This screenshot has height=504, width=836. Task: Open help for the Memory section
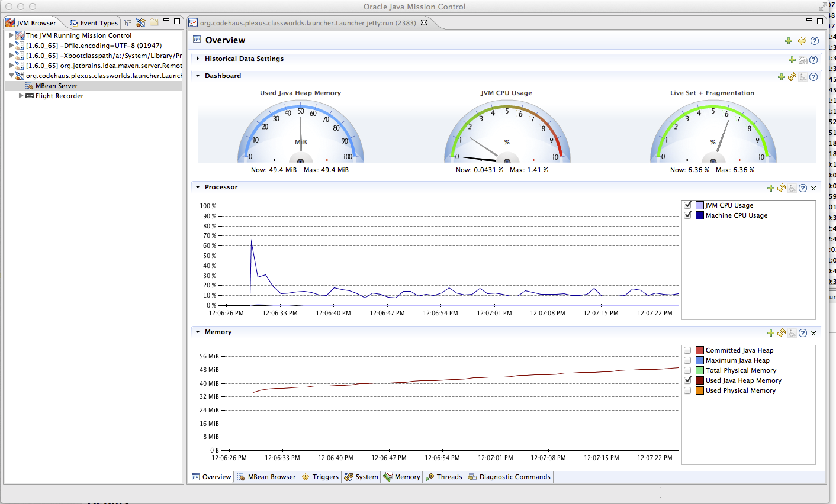click(803, 333)
